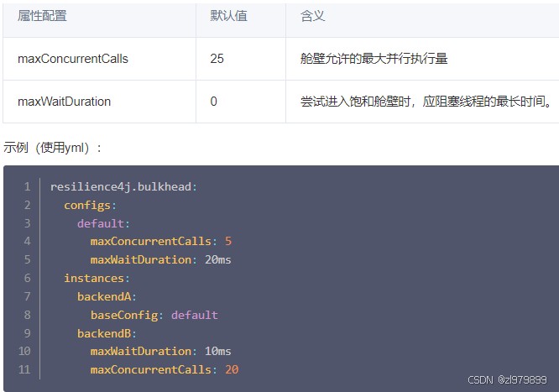The height and width of the screenshot is (392, 559).
Task: Click backendB in the code block
Action: point(106,333)
